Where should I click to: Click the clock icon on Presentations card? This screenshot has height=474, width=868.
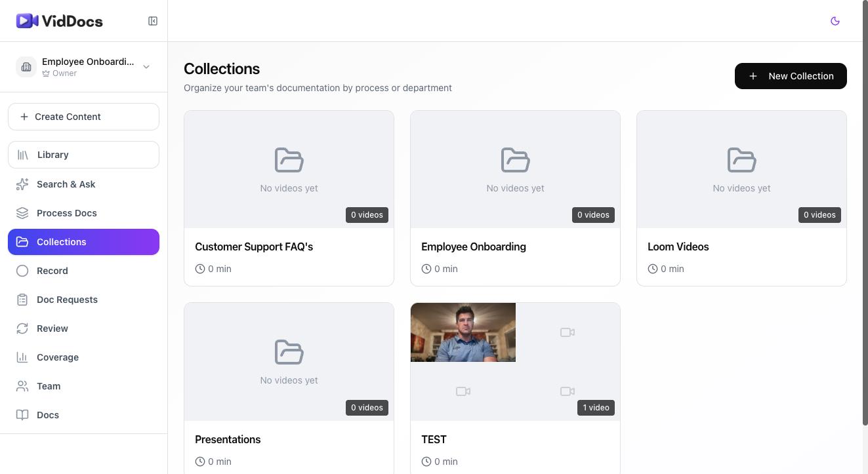[x=200, y=462]
